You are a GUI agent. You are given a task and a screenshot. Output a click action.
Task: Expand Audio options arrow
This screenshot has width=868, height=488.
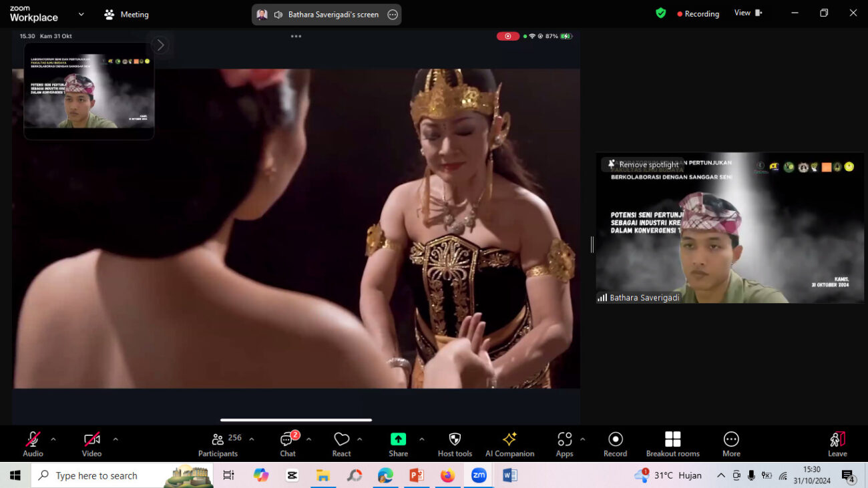(x=53, y=439)
